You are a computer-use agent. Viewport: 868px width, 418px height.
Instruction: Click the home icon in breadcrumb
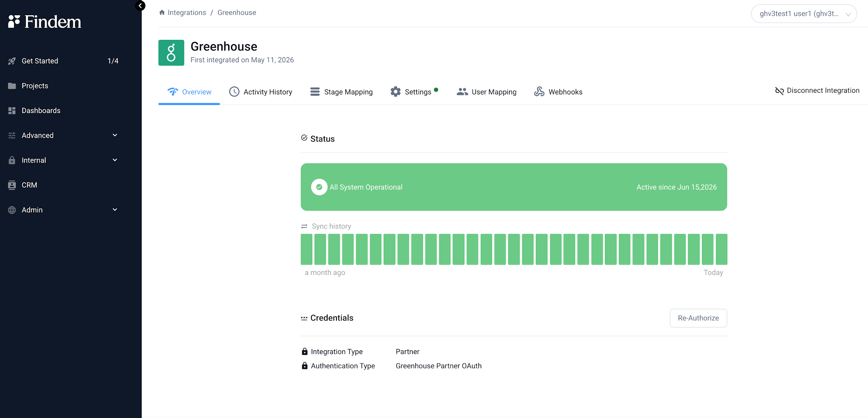tap(162, 13)
